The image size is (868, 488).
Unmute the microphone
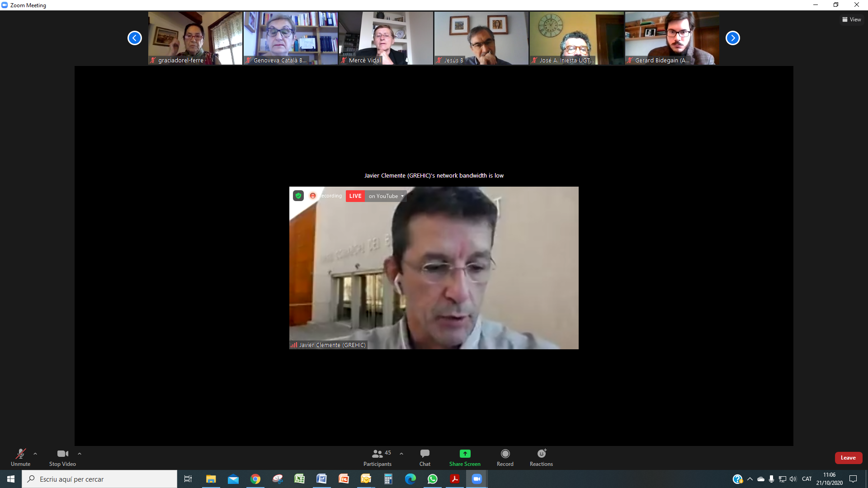21,457
